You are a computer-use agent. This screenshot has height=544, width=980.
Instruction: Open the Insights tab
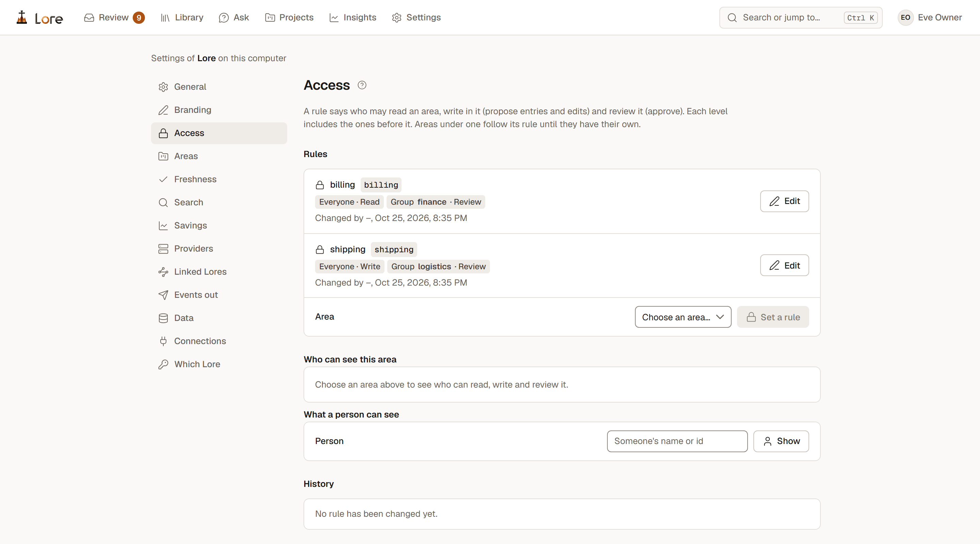353,17
